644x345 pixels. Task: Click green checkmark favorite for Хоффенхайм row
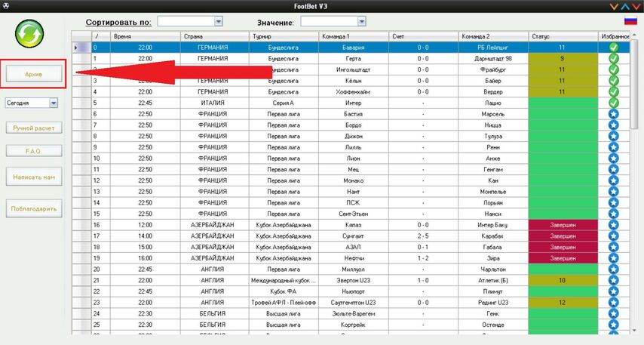614,91
